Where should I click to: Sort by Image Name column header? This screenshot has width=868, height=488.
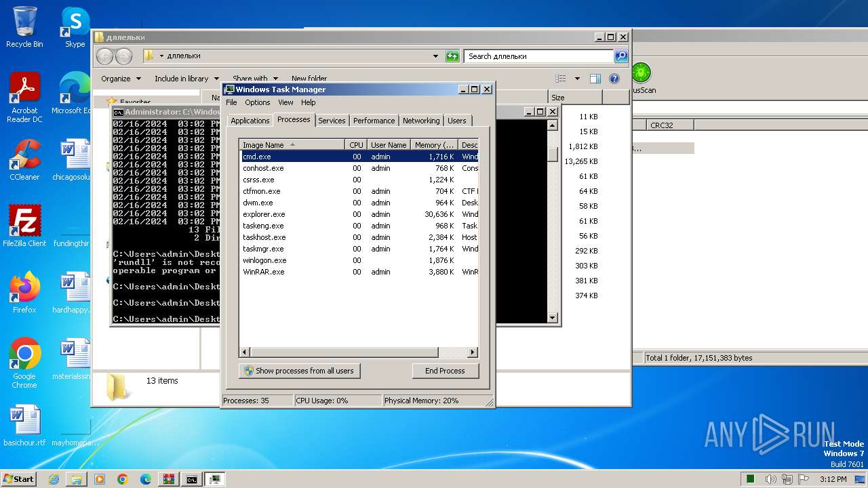click(x=292, y=145)
